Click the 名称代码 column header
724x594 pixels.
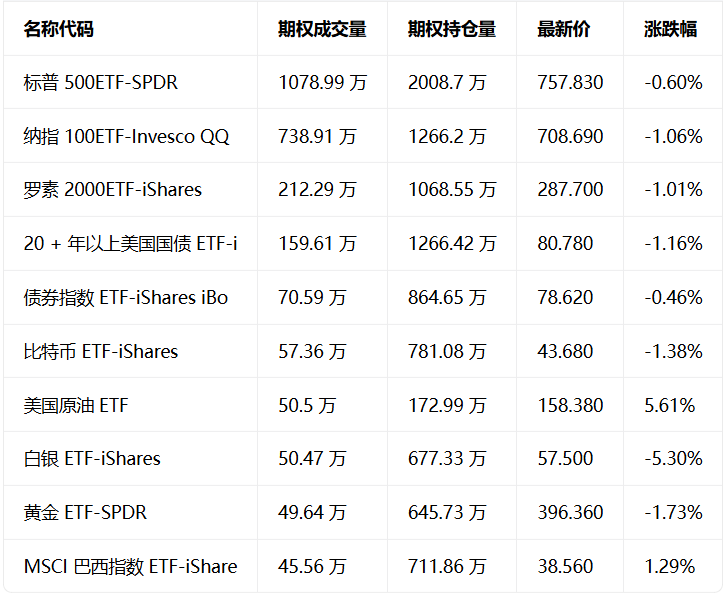[59, 29]
